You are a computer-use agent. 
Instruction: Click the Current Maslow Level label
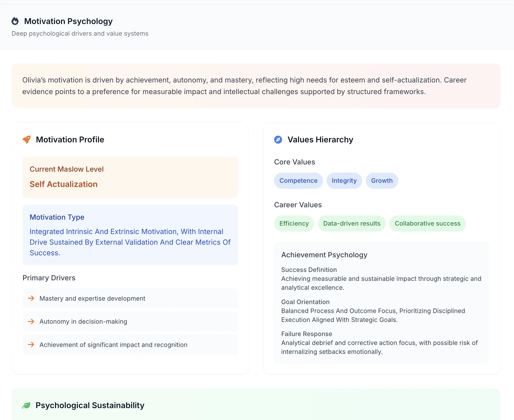click(67, 169)
